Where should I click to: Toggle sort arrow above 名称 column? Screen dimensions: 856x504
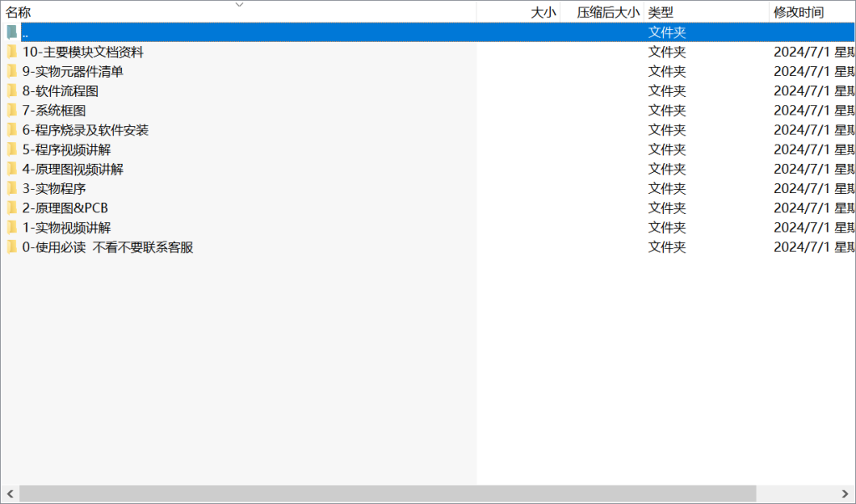pyautogui.click(x=239, y=4)
